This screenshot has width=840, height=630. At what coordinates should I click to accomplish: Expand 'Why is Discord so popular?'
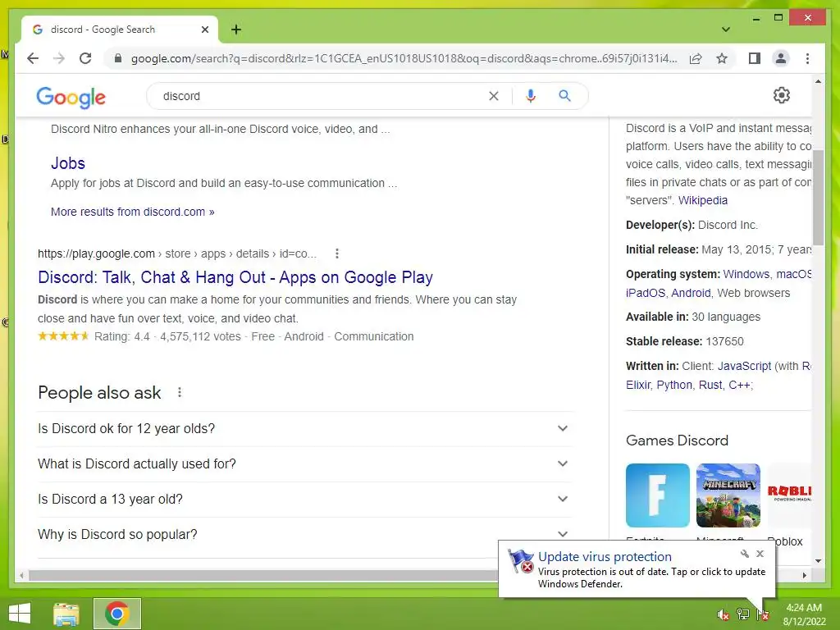point(304,535)
